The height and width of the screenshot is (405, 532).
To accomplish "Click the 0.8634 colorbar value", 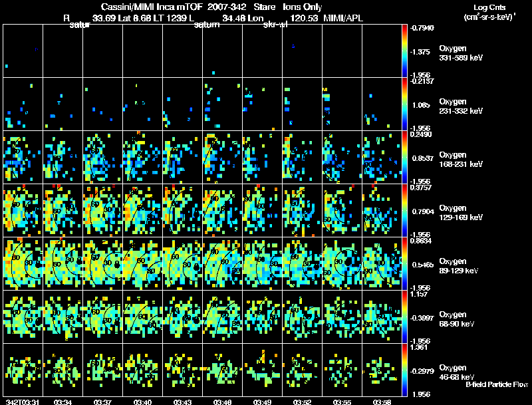I will (x=421, y=241).
